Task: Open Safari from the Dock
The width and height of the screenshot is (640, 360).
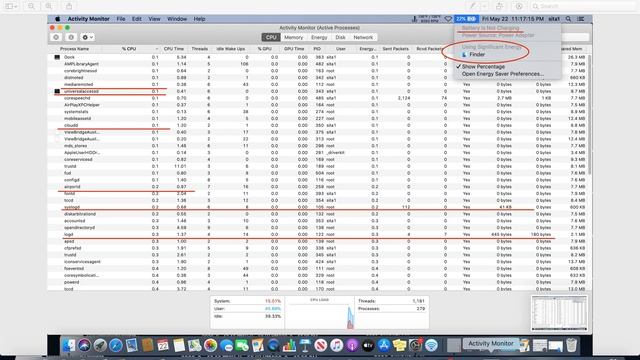Action: click(x=116, y=345)
